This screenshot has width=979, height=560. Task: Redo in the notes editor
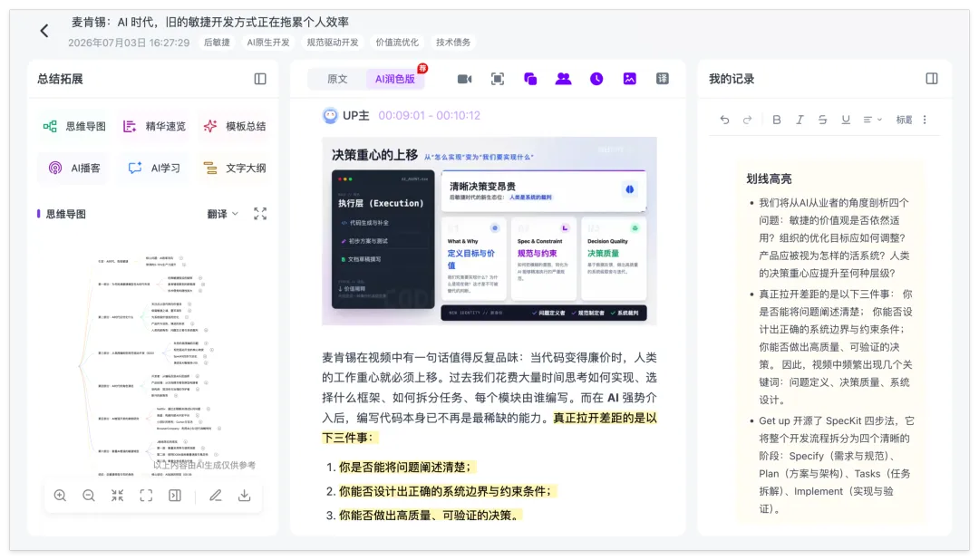click(x=747, y=120)
